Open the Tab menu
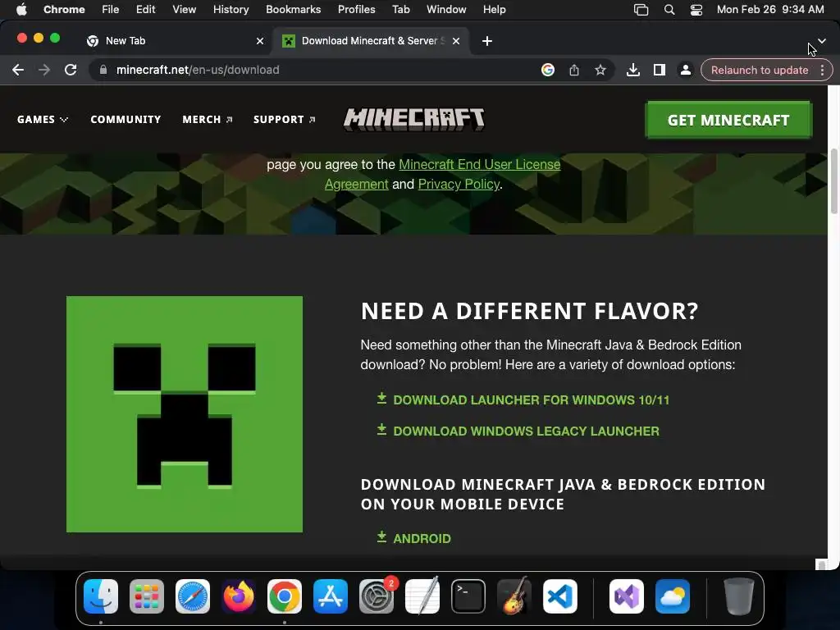This screenshot has height=630, width=840. point(400,9)
